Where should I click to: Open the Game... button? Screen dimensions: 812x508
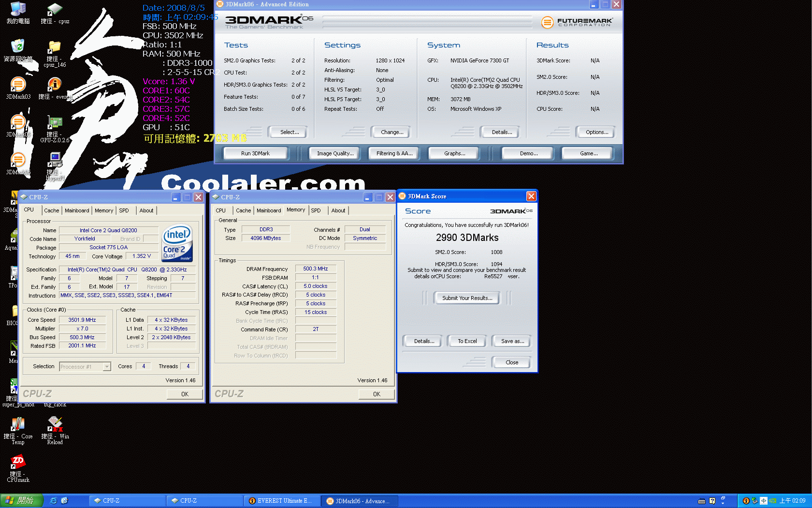588,153
